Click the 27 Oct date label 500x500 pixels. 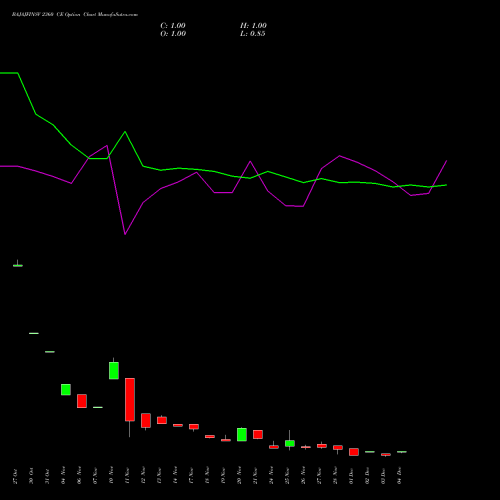[x=15, y=476]
